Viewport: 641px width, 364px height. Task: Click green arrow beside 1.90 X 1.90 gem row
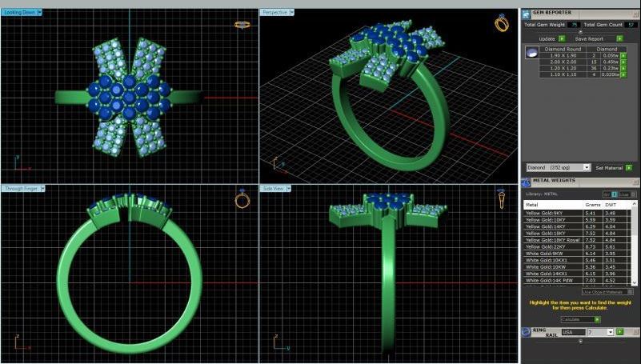[x=623, y=55]
